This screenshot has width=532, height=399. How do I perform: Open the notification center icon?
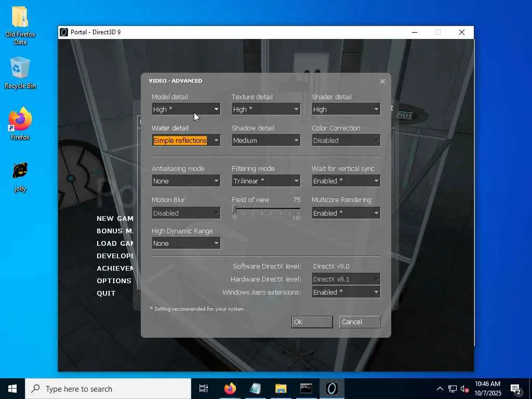pyautogui.click(x=516, y=389)
